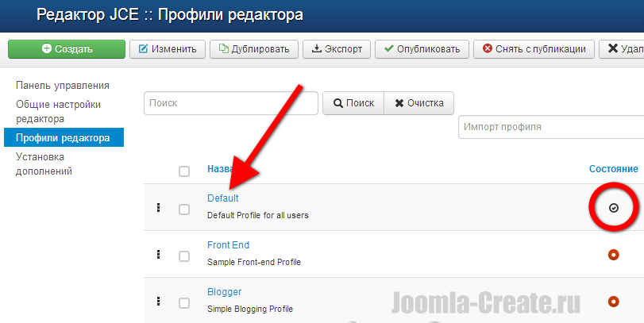644x323 pixels.
Task: Click the drag handle for Front End row
Action: click(x=159, y=255)
